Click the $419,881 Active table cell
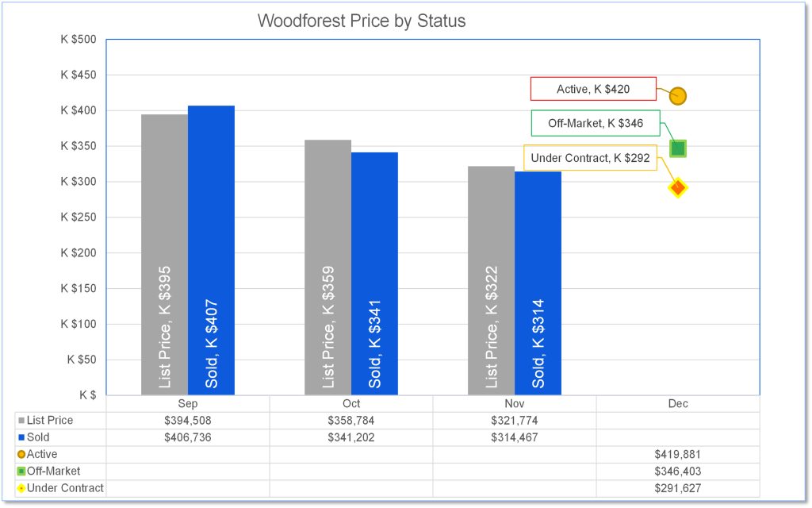This screenshot has width=812, height=508. tap(677, 455)
